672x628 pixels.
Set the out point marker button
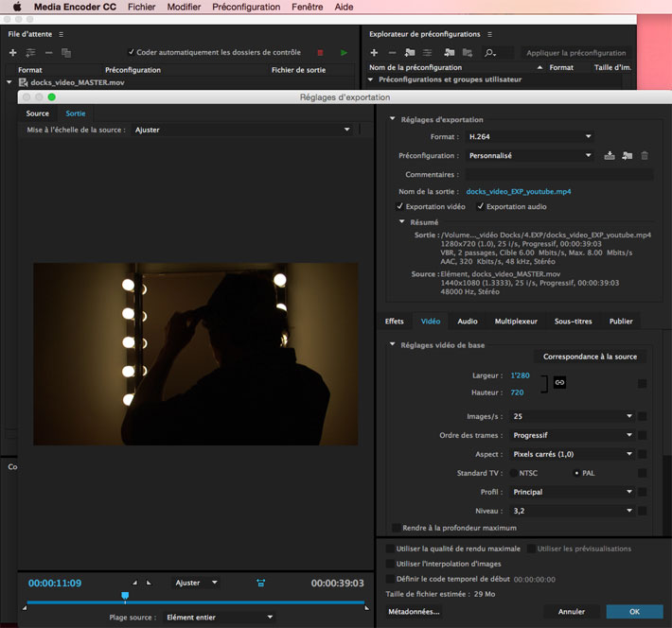149,583
